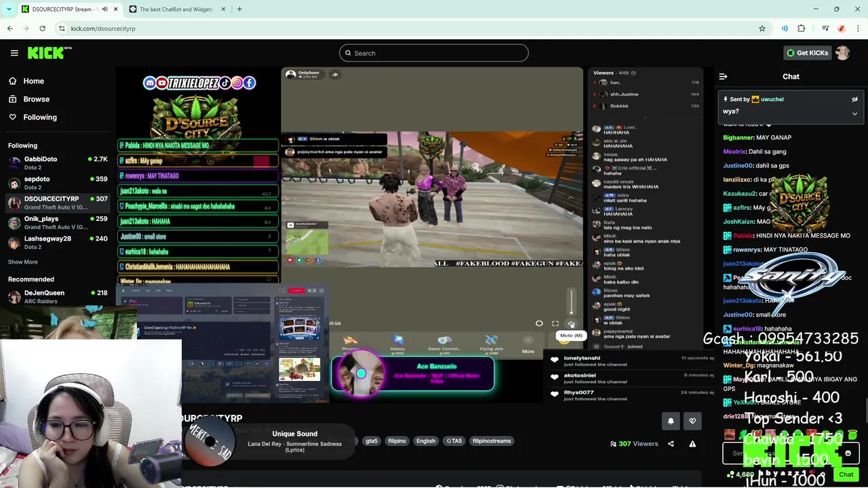Go back in browser history
The height and width of the screenshot is (488, 868).
pyautogui.click(x=10, y=28)
